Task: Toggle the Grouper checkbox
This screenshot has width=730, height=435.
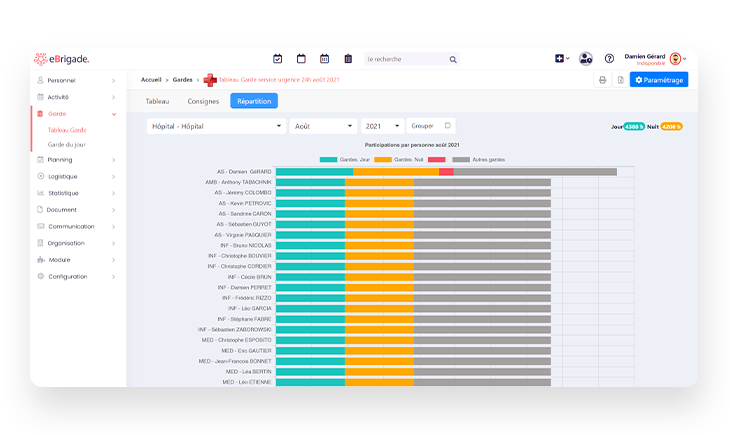Action: point(447,125)
